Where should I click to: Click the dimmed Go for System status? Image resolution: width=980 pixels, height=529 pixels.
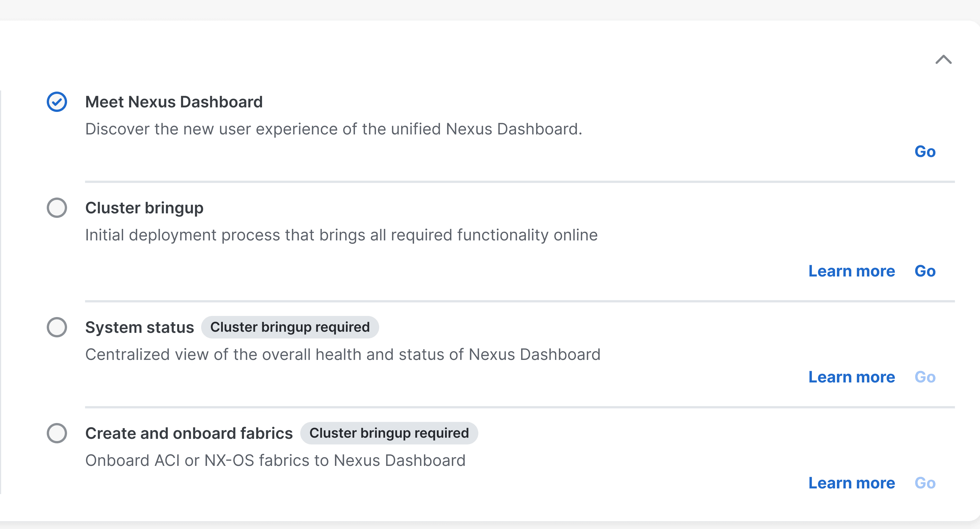coord(925,377)
